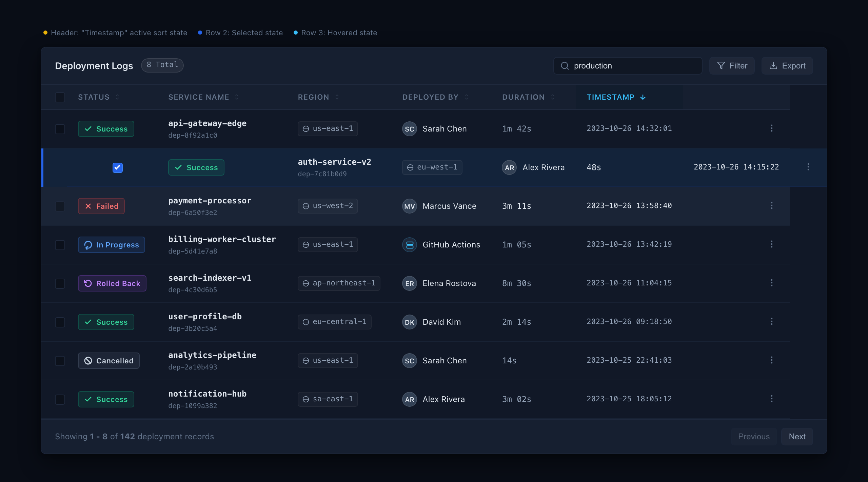868x482 pixels.
Task: Click the us-east-1 tag for billing-worker-cluster
Action: 328,245
